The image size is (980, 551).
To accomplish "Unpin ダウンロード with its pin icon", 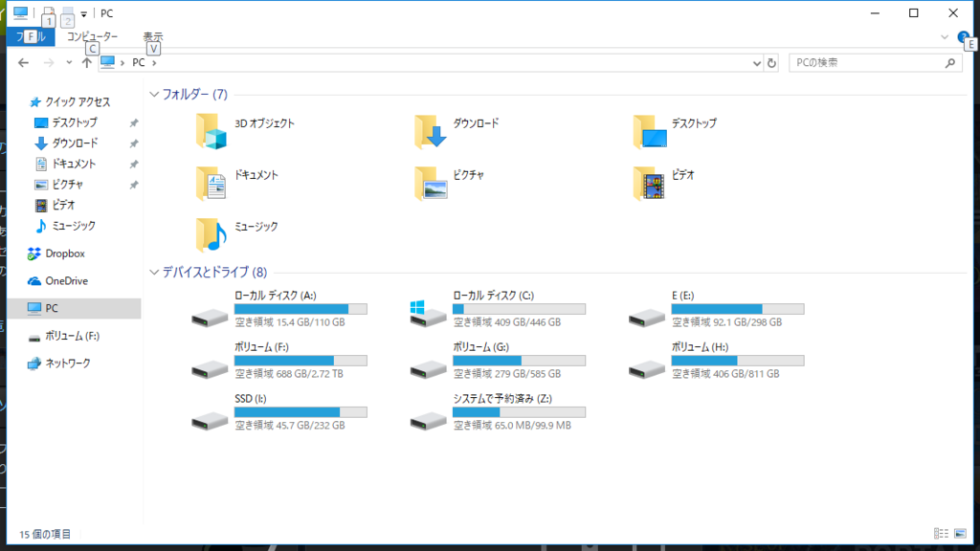I will coord(134,143).
